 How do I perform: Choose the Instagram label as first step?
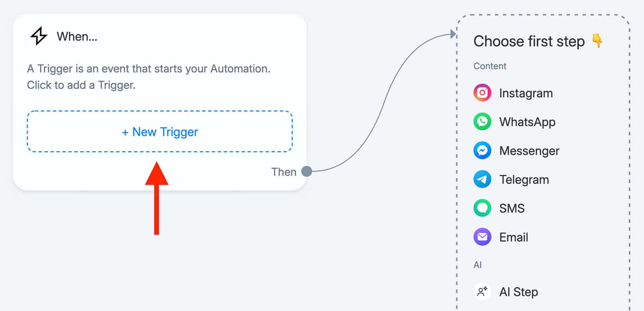pyautogui.click(x=526, y=93)
